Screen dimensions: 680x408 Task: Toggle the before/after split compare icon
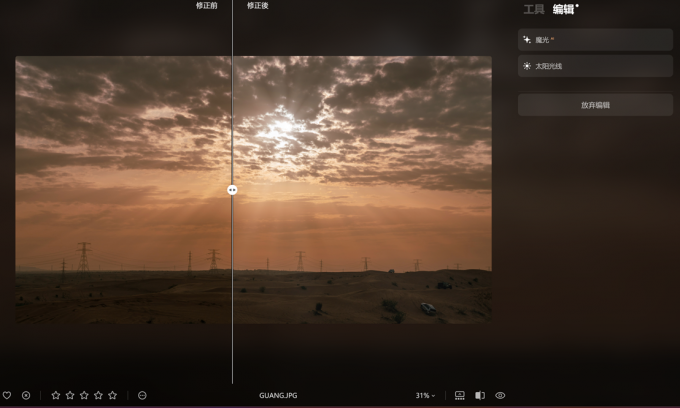[480, 395]
